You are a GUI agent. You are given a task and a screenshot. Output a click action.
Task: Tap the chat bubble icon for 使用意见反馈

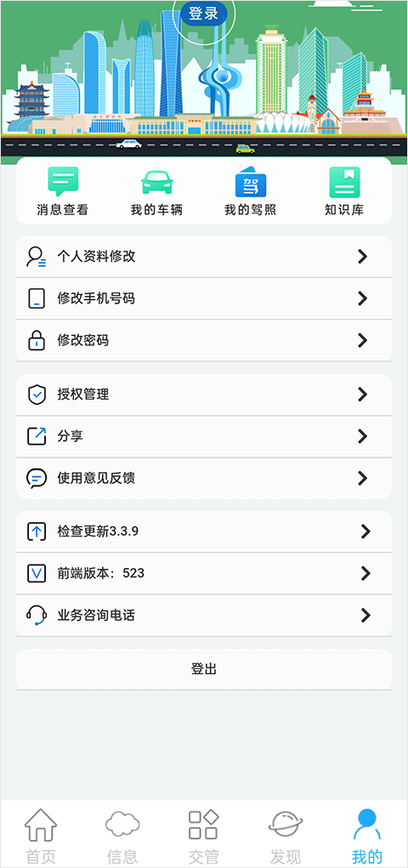coord(37,479)
